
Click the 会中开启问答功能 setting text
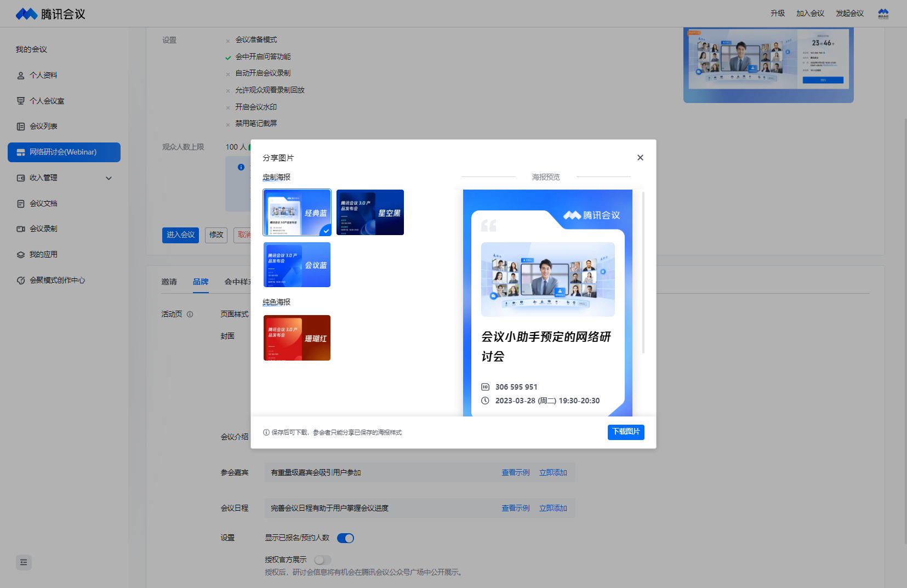pyautogui.click(x=263, y=56)
